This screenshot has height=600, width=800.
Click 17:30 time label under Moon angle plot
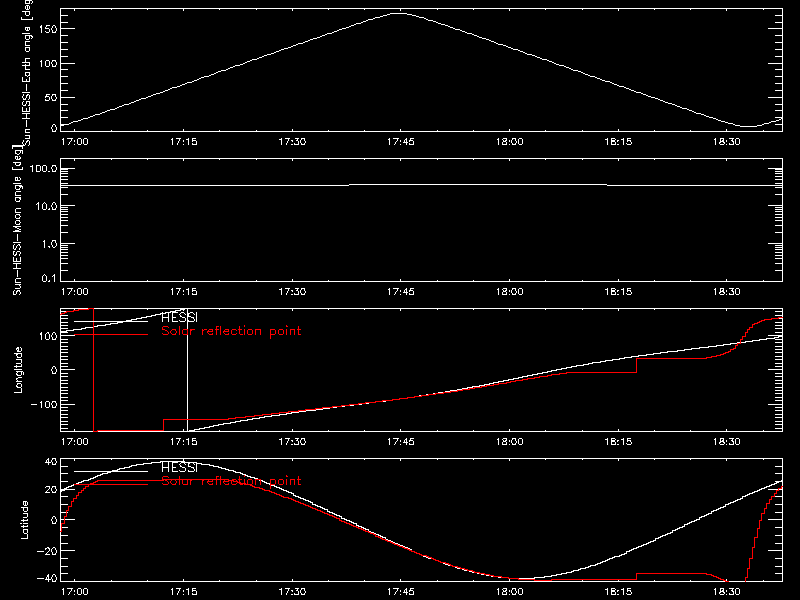pyautogui.click(x=292, y=292)
